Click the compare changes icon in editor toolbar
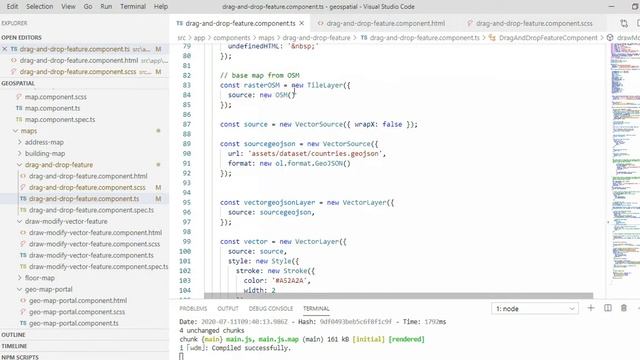Image resolution: width=640 pixels, height=360 pixels. coord(624,24)
